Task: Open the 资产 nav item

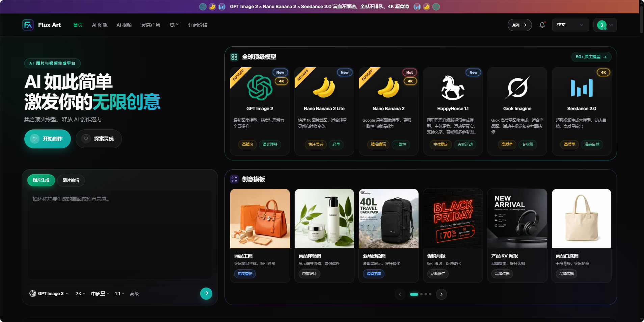Action: click(x=174, y=25)
